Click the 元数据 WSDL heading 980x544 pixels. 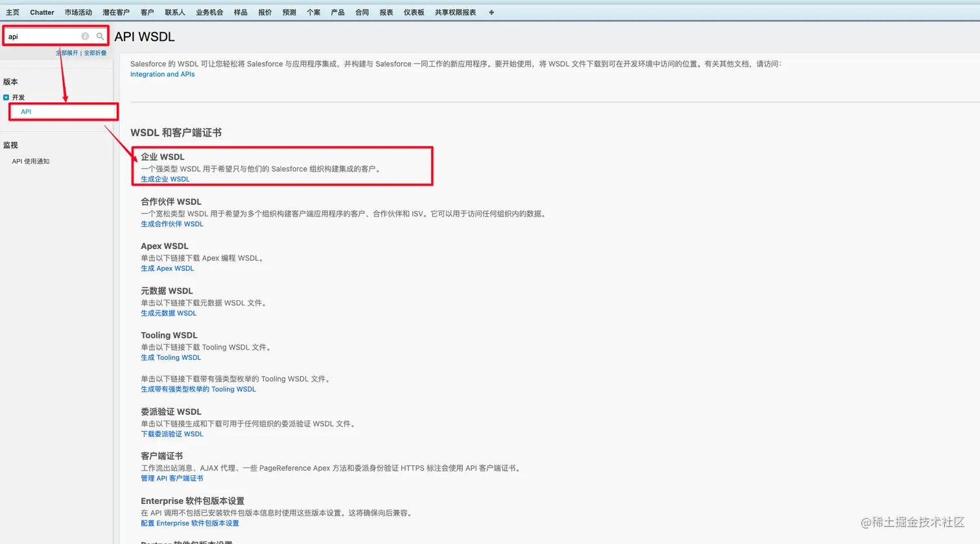tap(167, 291)
